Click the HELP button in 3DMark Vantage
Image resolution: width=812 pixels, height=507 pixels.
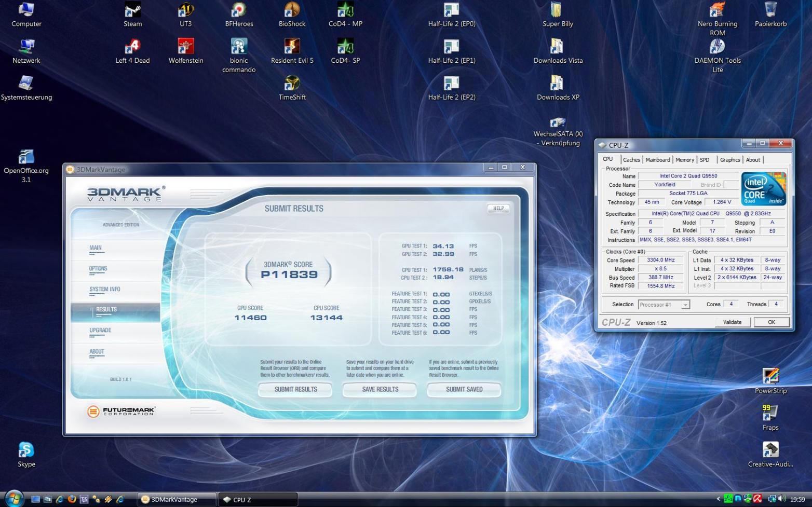(498, 208)
